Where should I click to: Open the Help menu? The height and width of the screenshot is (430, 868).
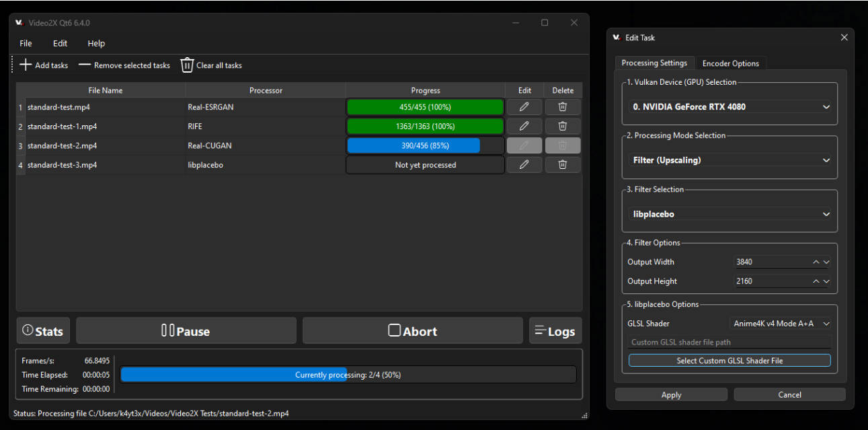click(96, 43)
